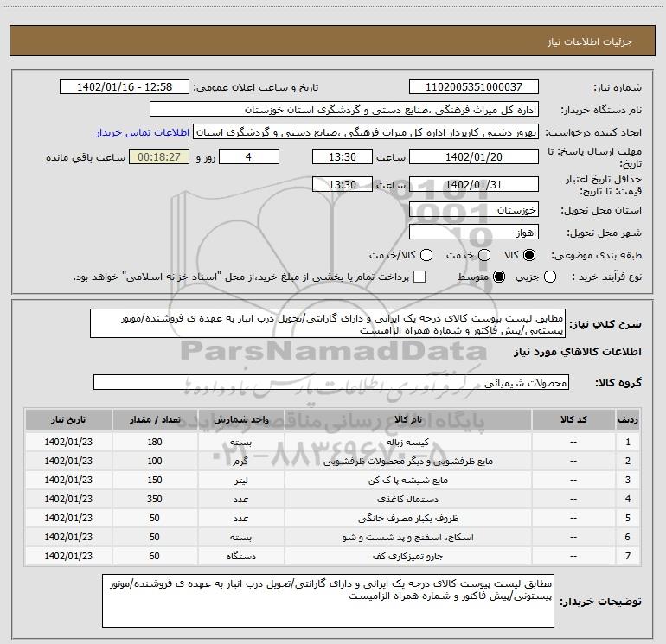Click quantity 180 in the کیسه زباله row
Viewport: 666px width, 644px height.
pos(155,442)
